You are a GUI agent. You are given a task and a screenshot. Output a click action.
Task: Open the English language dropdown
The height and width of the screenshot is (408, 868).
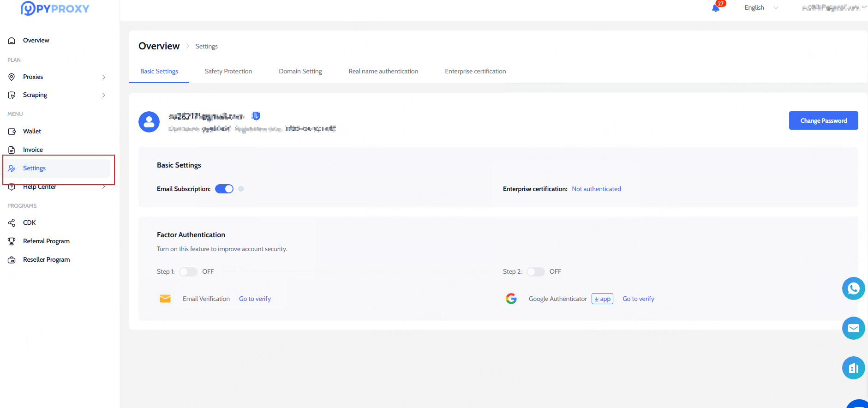[x=761, y=8]
